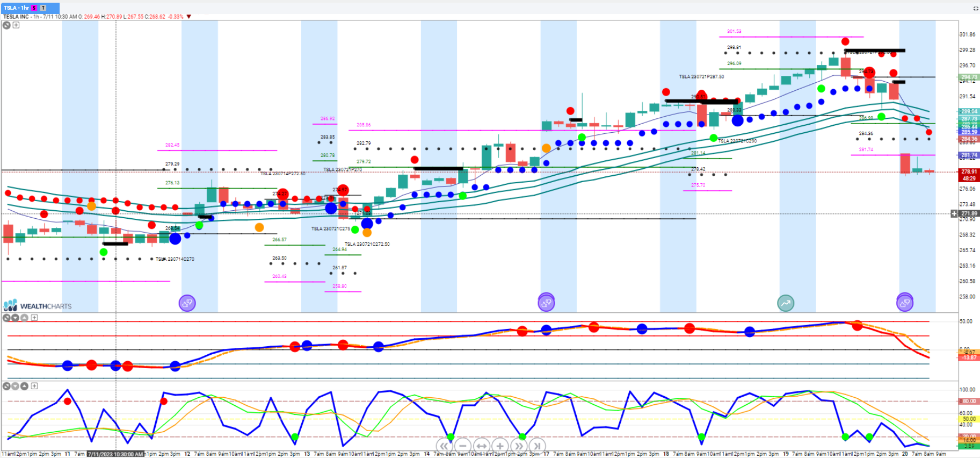Select the TSLA 230721C290 option label
Viewport: 980px width, 458px height.
pos(737,141)
